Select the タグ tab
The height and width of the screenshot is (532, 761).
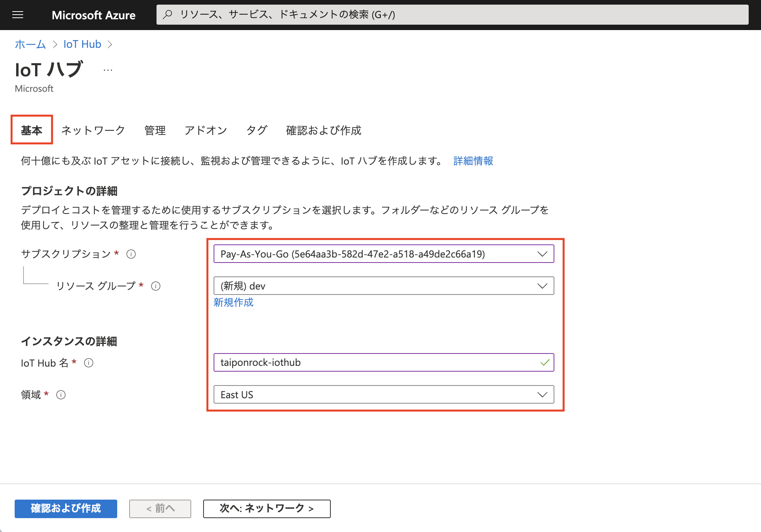257,130
